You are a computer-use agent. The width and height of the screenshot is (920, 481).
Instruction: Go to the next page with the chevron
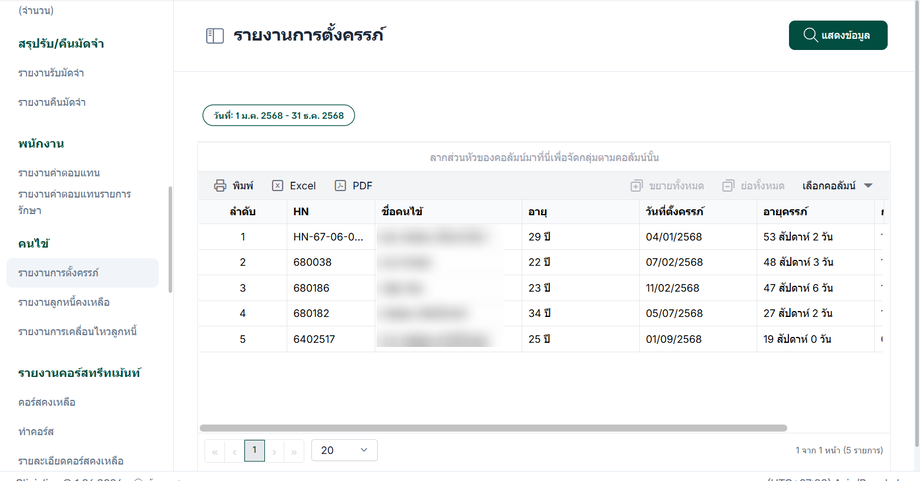point(275,451)
